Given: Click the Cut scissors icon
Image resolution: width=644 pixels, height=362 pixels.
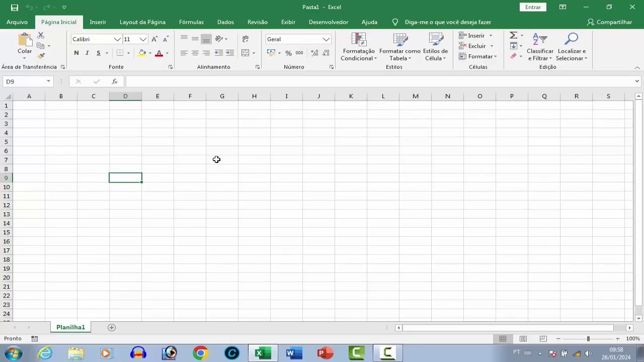Looking at the screenshot, I should point(41,35).
